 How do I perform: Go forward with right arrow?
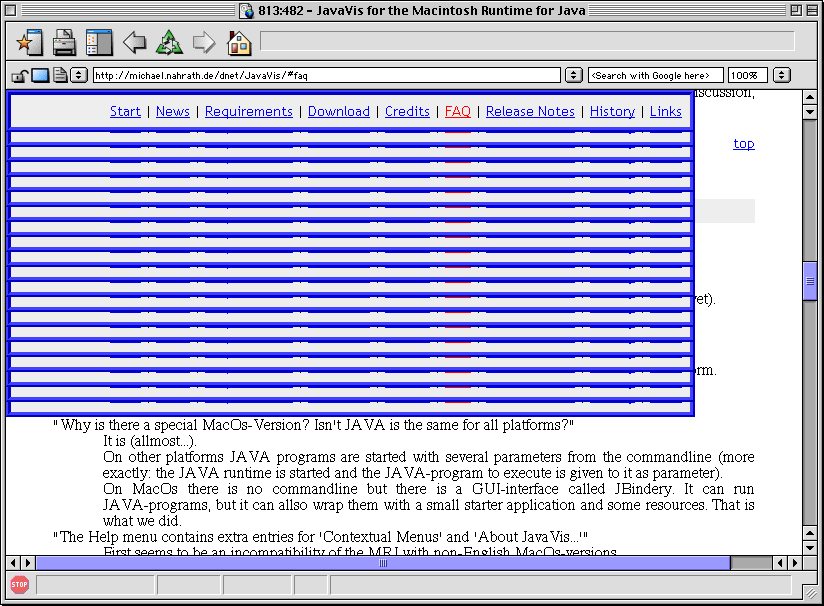(204, 43)
